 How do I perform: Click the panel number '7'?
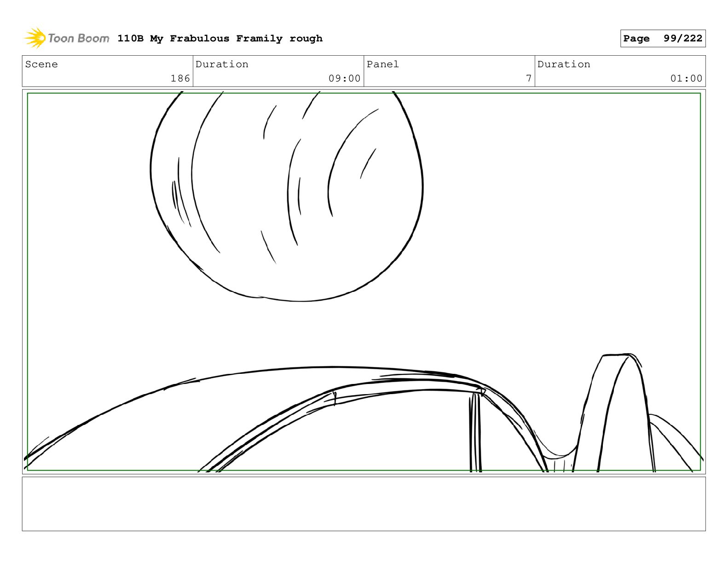click(529, 79)
